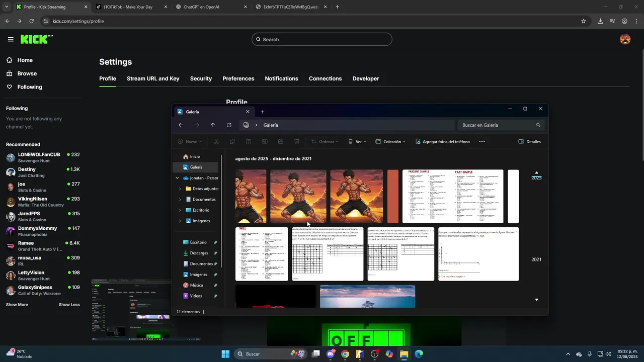Image resolution: width=644 pixels, height=362 pixels.
Task: Bookmark this page with the star icon
Action: [584, 21]
